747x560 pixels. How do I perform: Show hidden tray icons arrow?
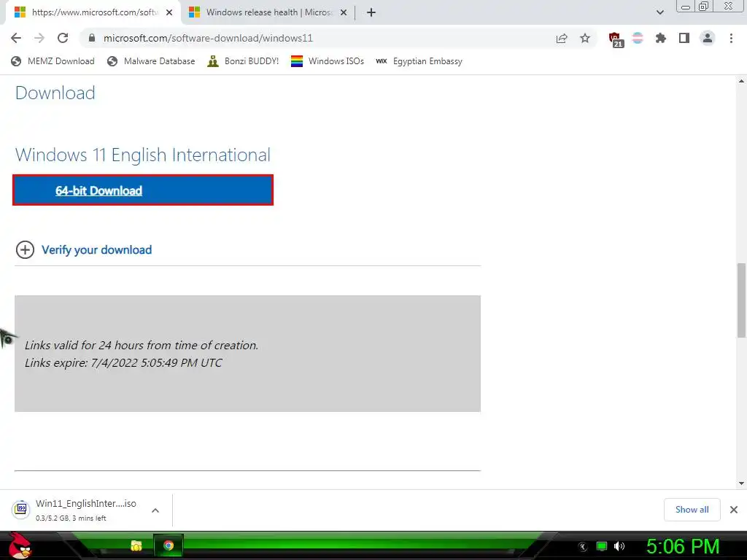582,547
